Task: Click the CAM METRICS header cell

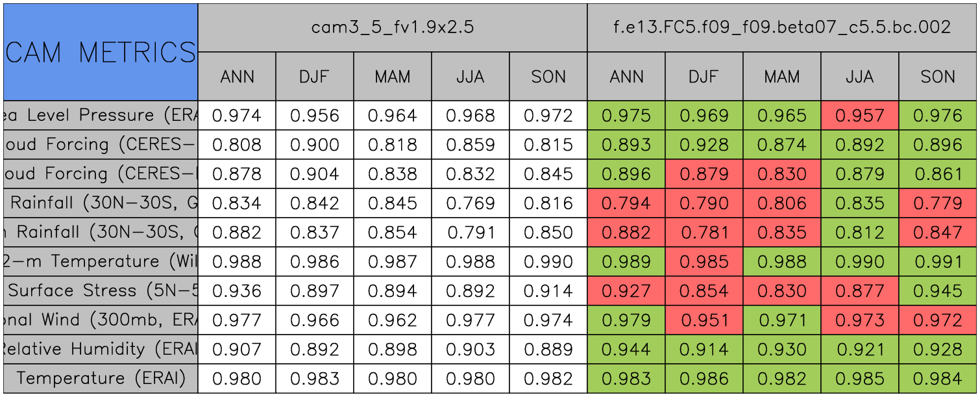Action: coord(101,52)
